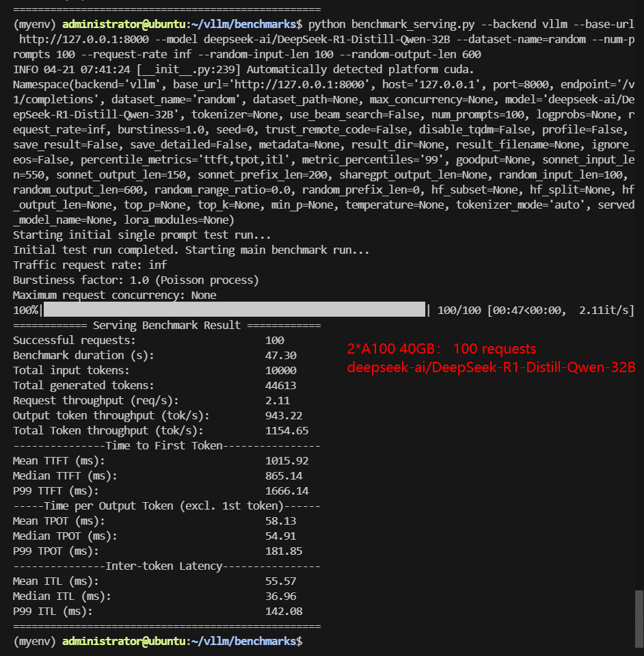This screenshot has height=656, width=644.
Task: Select Median TPOT value 54.91
Action: point(280,536)
